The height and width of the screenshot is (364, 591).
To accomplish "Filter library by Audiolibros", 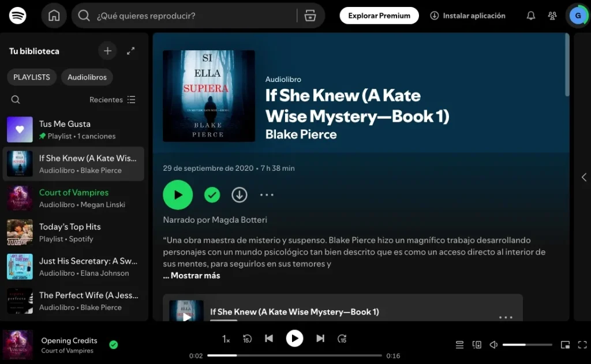I will click(x=87, y=77).
